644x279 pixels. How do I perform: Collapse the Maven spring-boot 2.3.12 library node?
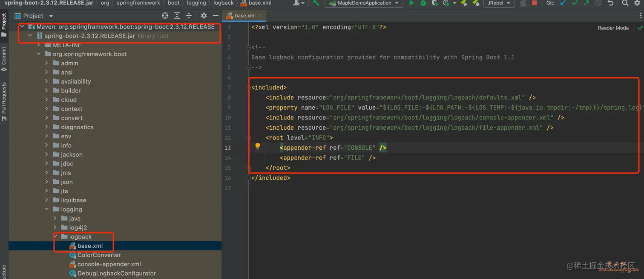coord(22,26)
